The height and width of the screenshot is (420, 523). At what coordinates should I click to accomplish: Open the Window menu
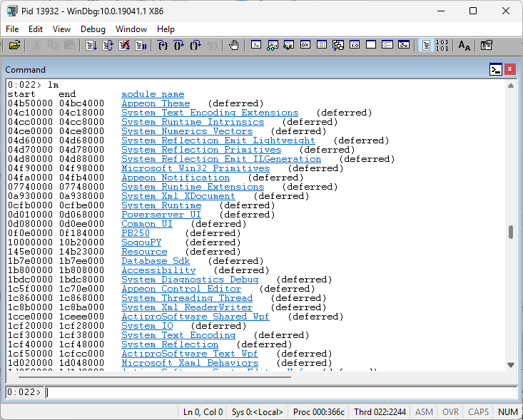pos(131,29)
